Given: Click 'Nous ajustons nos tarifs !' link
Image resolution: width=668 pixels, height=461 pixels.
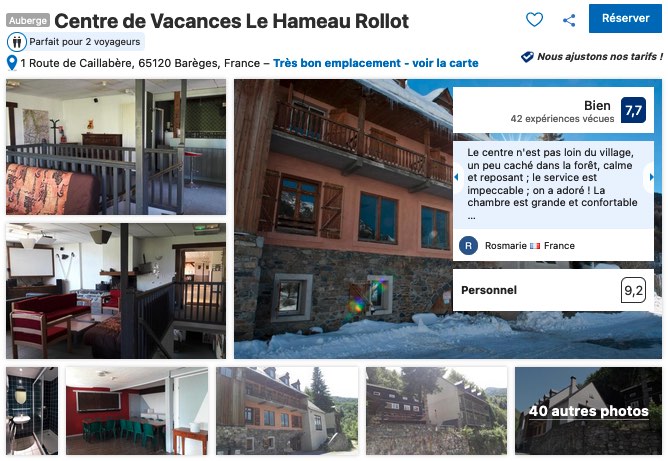Looking at the screenshot, I should tap(600, 56).
